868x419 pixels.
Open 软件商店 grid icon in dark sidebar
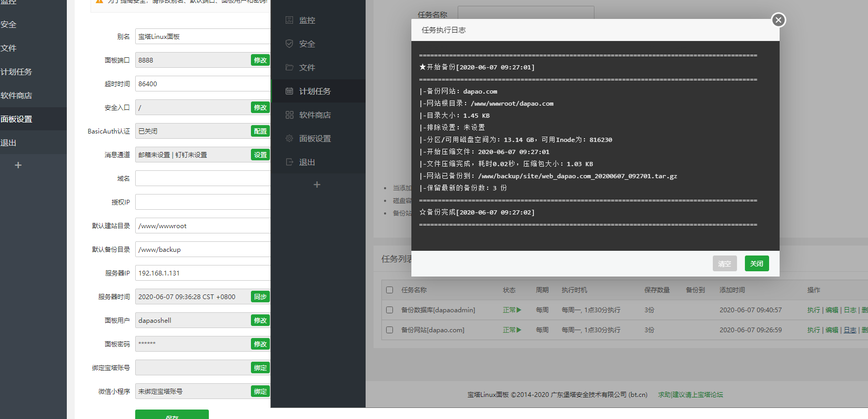289,115
